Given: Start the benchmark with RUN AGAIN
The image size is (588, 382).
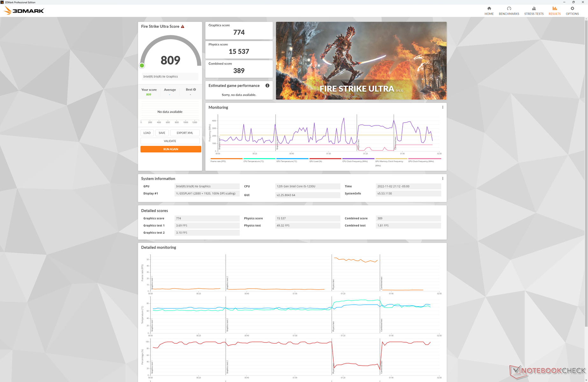Looking at the screenshot, I should (171, 149).
